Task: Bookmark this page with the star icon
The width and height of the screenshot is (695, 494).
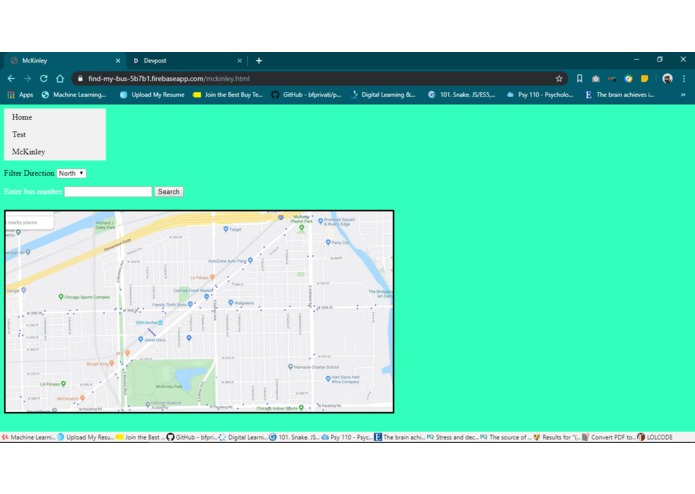Action: [x=559, y=78]
